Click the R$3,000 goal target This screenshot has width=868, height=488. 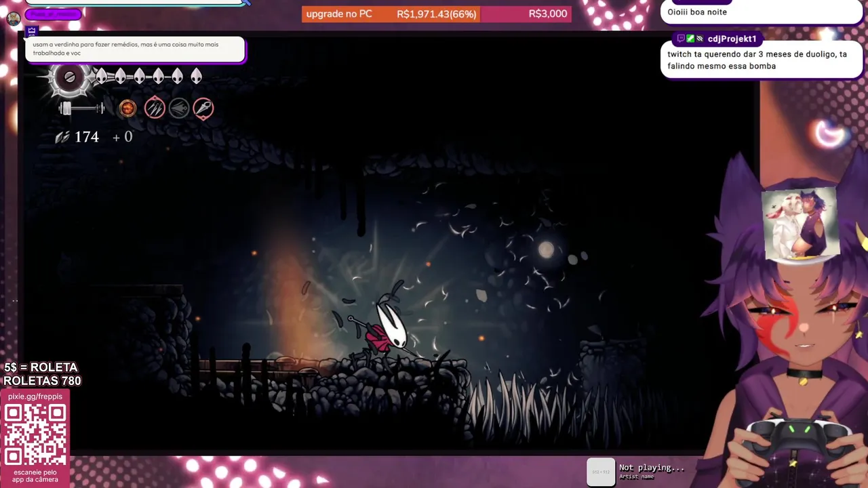point(548,14)
